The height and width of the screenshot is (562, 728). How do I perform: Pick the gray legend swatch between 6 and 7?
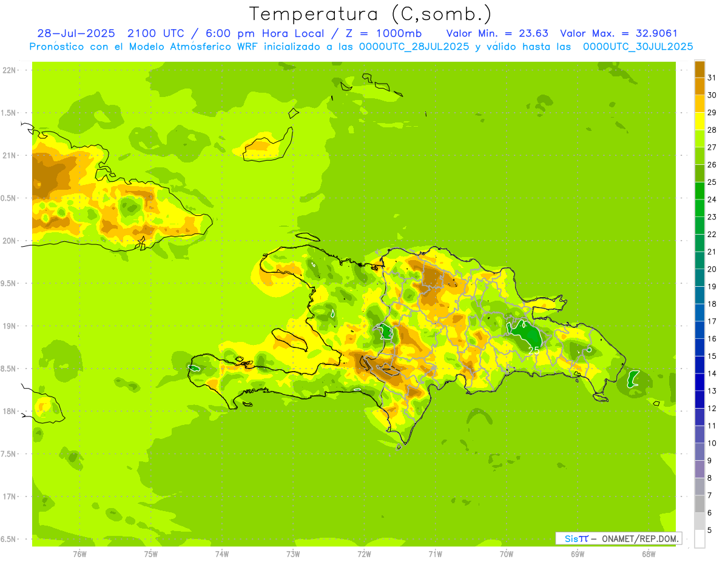699,504
